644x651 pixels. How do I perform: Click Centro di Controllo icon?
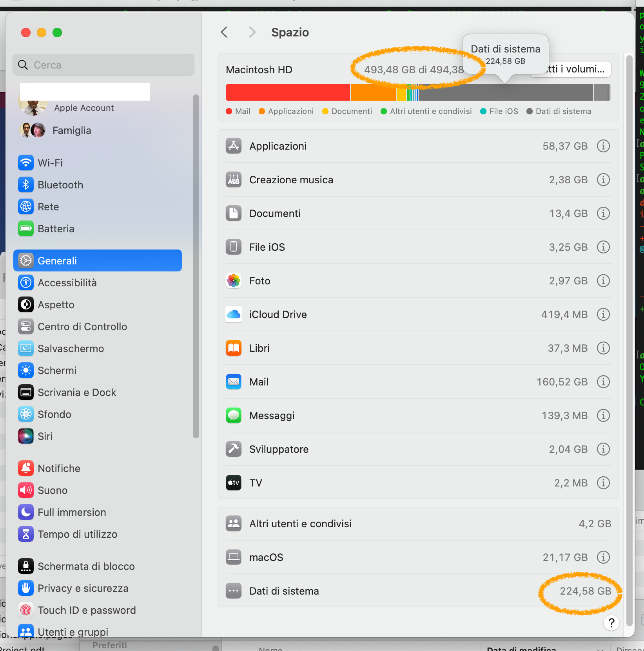[26, 326]
